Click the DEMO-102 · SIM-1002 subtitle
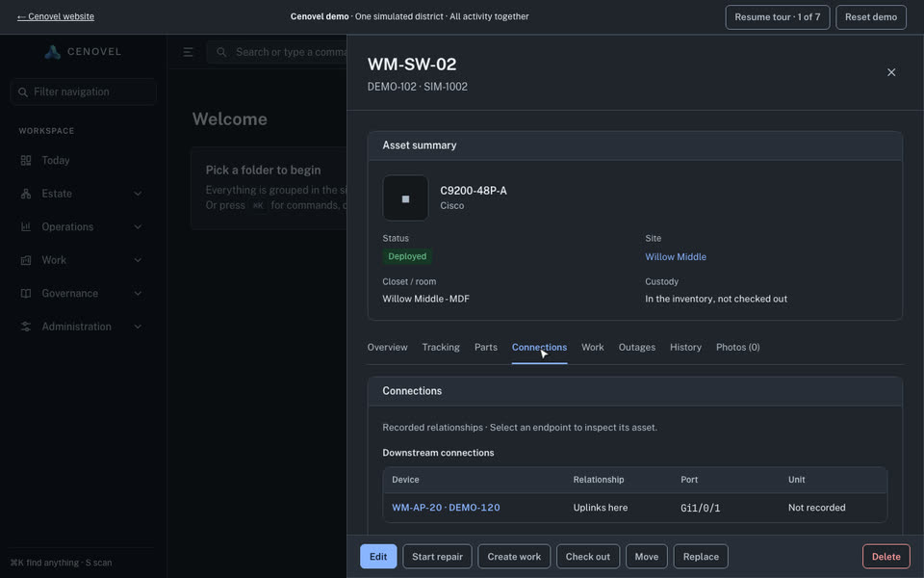This screenshot has height=578, width=924. coord(417,87)
